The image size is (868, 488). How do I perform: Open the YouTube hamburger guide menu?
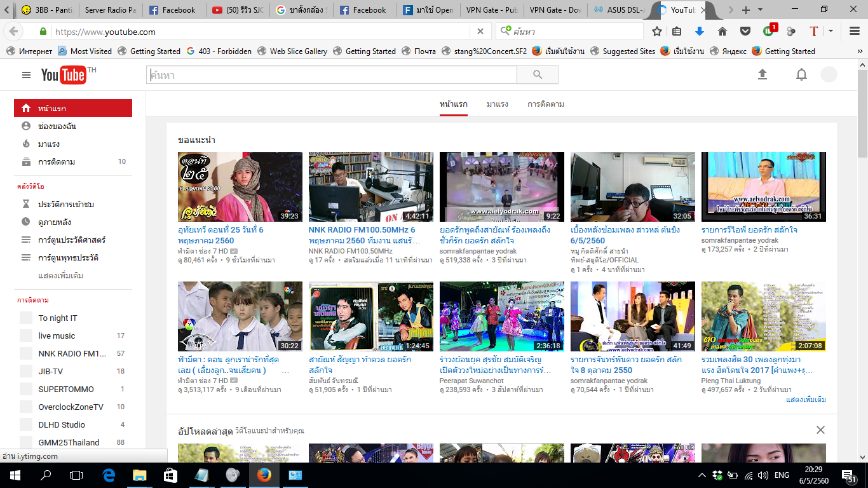[x=26, y=75]
